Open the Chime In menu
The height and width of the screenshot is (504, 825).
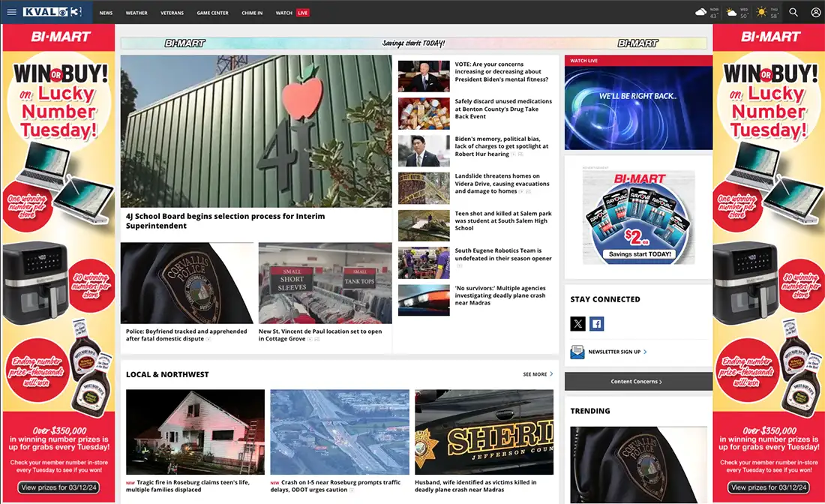[252, 13]
